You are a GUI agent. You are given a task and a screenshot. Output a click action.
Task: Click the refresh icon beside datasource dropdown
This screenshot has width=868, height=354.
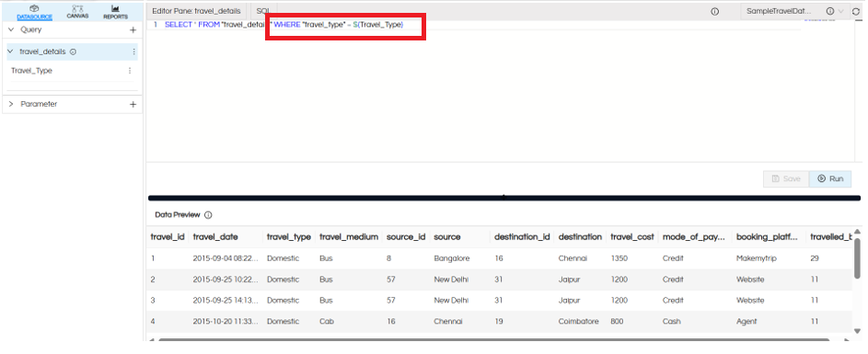coord(856,11)
